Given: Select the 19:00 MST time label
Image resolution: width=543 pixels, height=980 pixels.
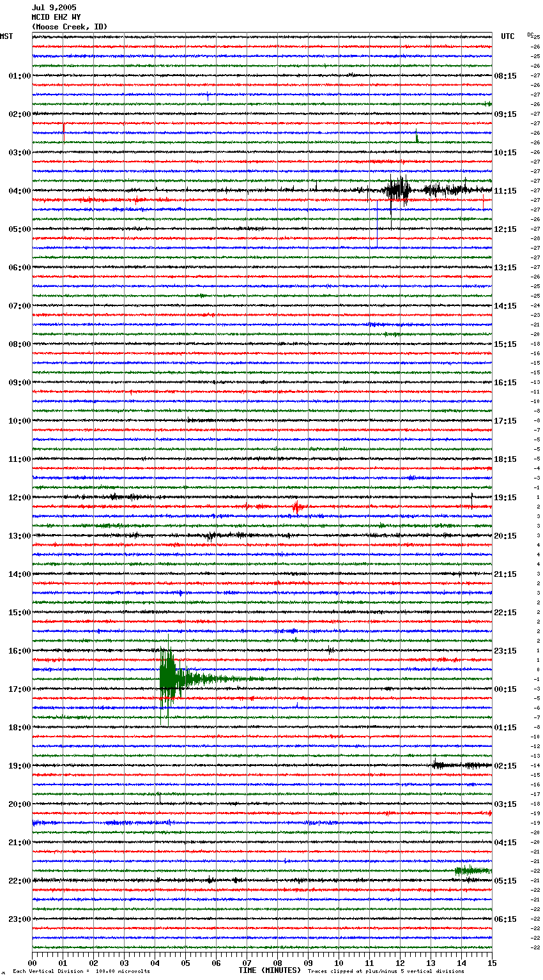Looking at the screenshot, I should click(x=20, y=766).
